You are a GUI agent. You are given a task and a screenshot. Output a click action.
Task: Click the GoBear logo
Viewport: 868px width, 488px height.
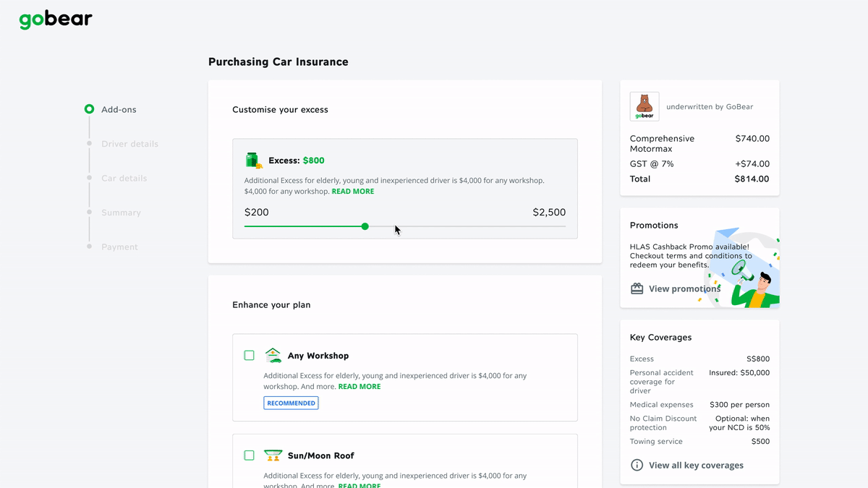(56, 20)
